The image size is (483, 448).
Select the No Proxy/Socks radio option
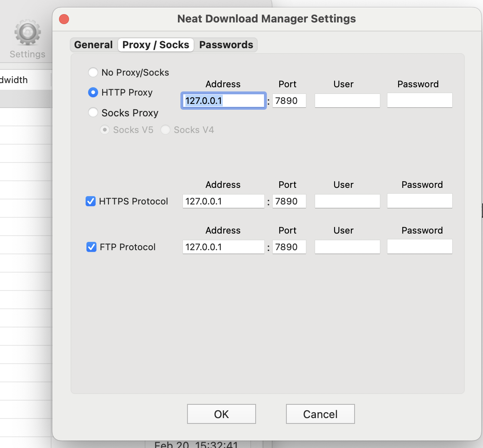click(x=93, y=72)
